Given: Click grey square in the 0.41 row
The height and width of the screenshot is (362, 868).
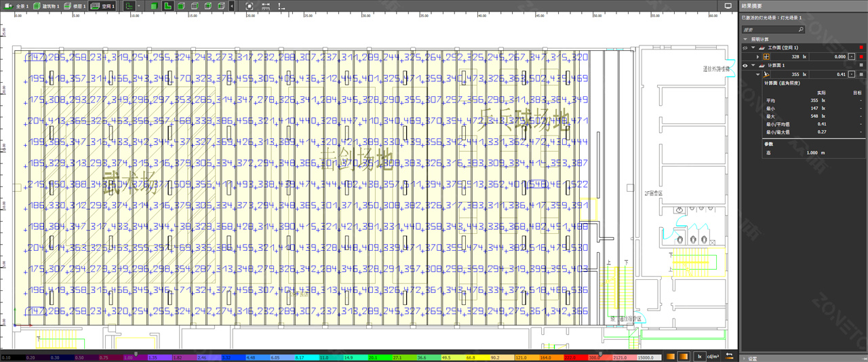Looking at the screenshot, I should (x=861, y=75).
